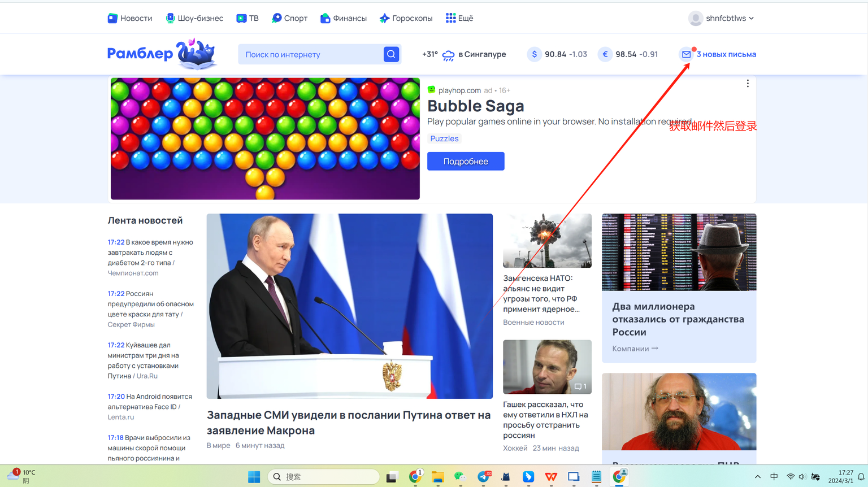Expand the Ещё navigation menu
868x487 pixels.
tap(459, 18)
